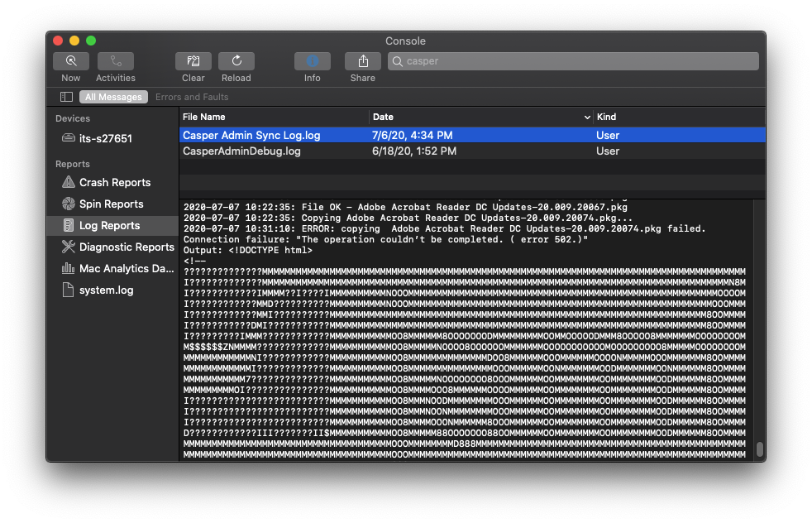Click the Spin Reports pinwheel icon

[69, 204]
